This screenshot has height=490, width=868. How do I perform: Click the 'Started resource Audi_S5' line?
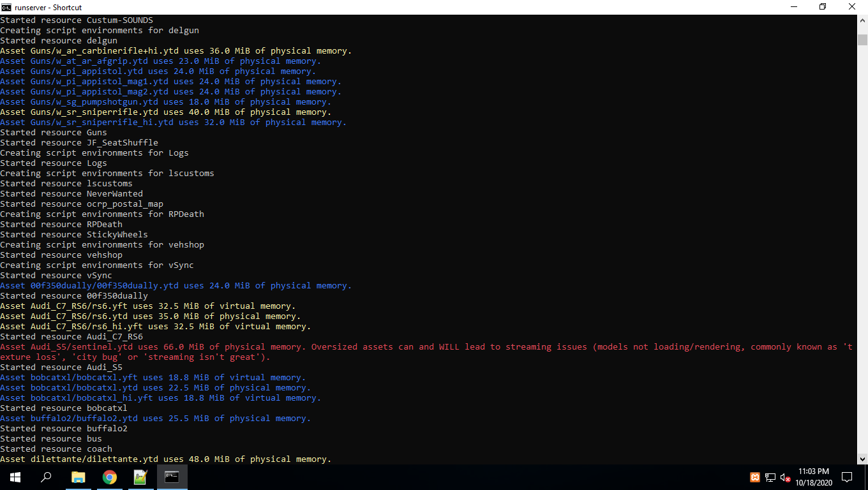coord(61,367)
